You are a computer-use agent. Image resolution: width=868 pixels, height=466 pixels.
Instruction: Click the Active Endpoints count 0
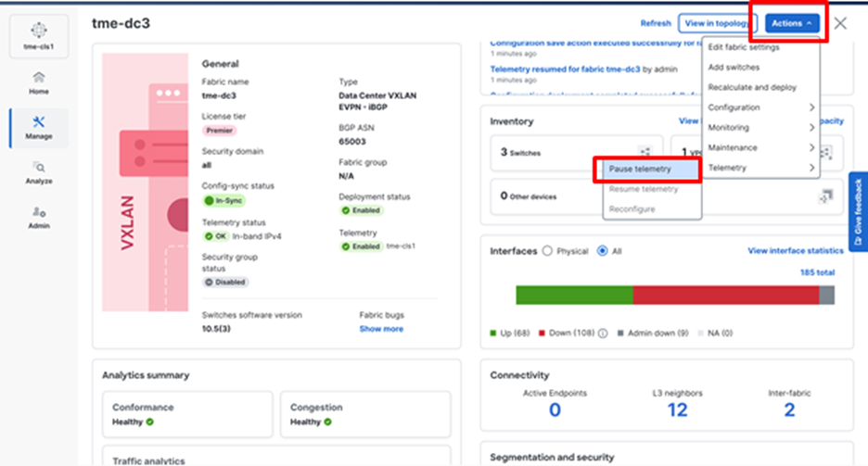tap(555, 410)
